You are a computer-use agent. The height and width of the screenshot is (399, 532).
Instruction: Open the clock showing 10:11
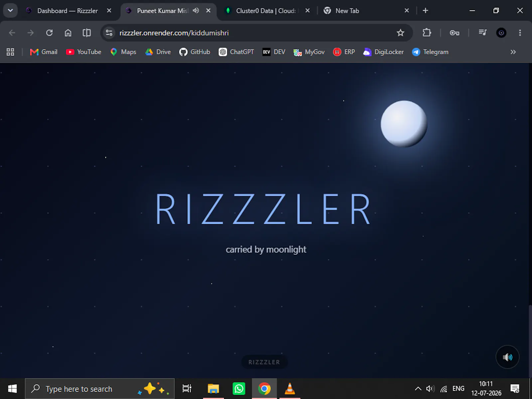tap(486, 389)
